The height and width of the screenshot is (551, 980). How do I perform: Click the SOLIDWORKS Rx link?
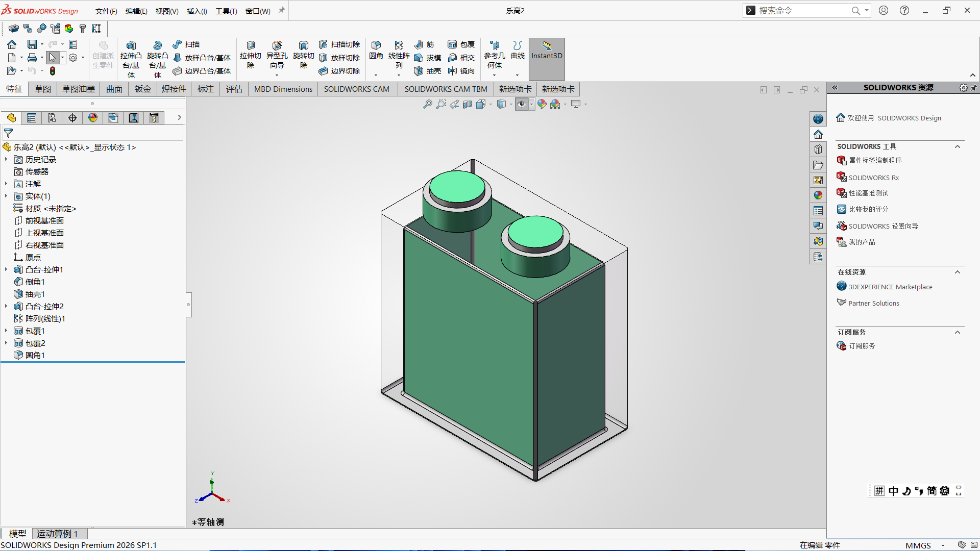click(x=874, y=178)
